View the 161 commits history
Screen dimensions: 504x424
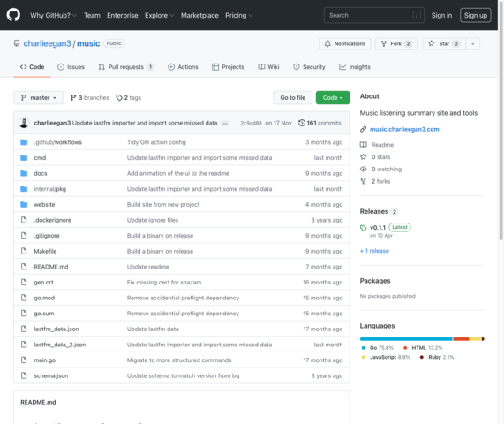[320, 123]
